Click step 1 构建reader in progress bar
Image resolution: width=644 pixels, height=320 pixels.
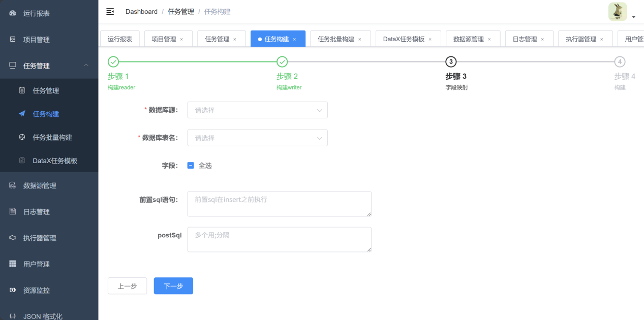tap(113, 62)
